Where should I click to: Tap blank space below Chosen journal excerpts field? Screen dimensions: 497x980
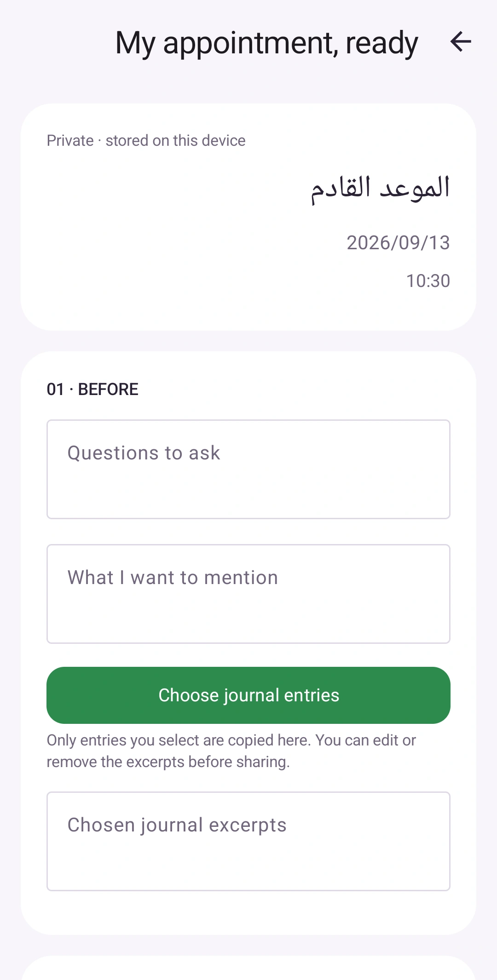pyautogui.click(x=248, y=912)
